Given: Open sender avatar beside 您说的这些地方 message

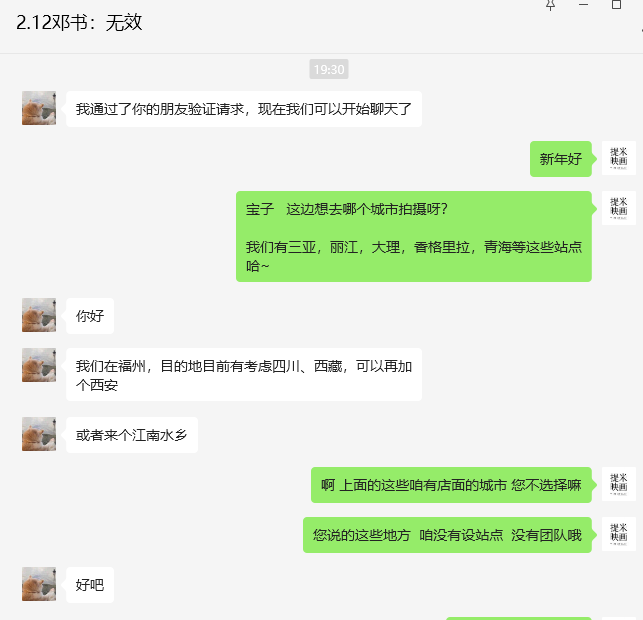Looking at the screenshot, I should [x=619, y=534].
